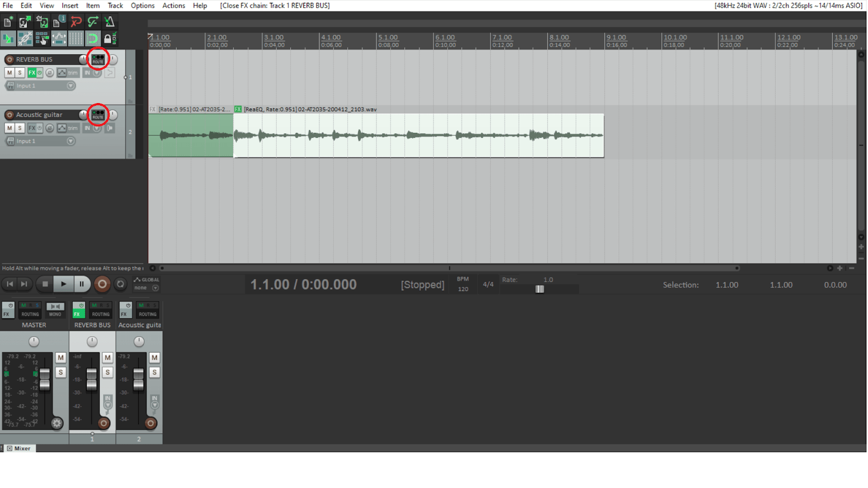Screen dimensions: 868x488
Task: Open the GLOBAL automation mode dropdown
Action: pyautogui.click(x=155, y=287)
